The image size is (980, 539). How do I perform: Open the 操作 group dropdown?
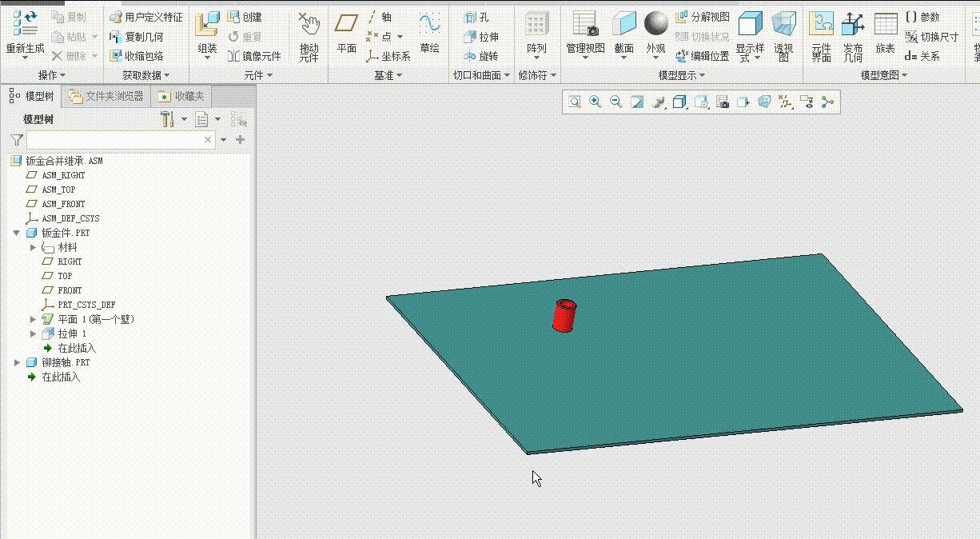[52, 75]
